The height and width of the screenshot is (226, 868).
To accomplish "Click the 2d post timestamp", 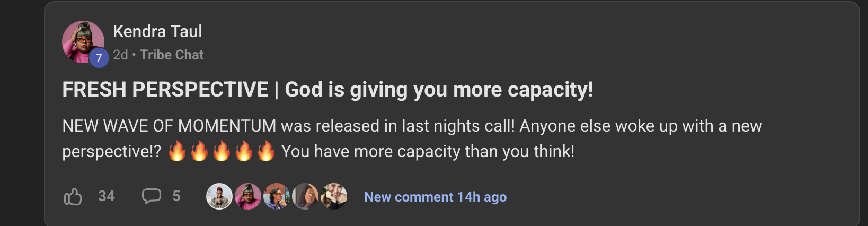I will tap(120, 55).
